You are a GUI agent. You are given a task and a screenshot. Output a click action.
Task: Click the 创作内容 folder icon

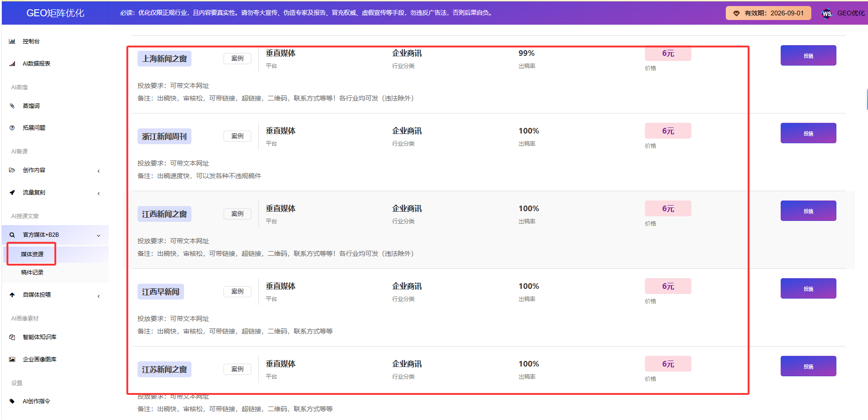[12, 170]
